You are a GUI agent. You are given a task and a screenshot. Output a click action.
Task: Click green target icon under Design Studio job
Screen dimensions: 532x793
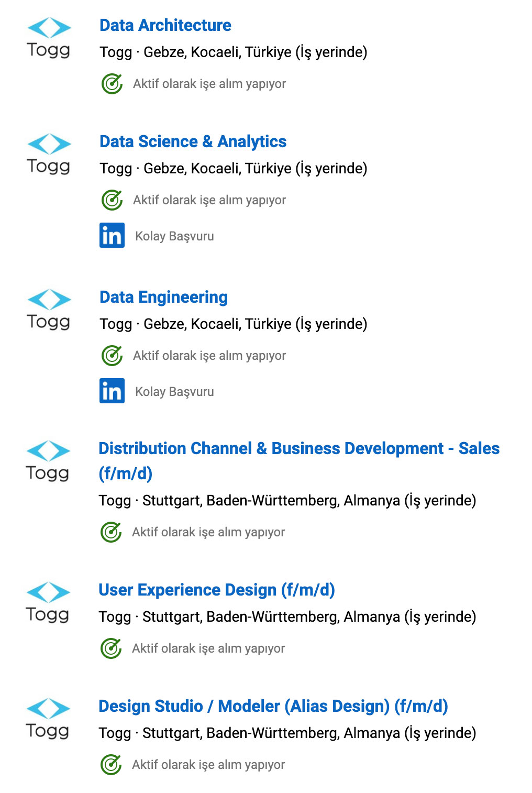[110, 765]
